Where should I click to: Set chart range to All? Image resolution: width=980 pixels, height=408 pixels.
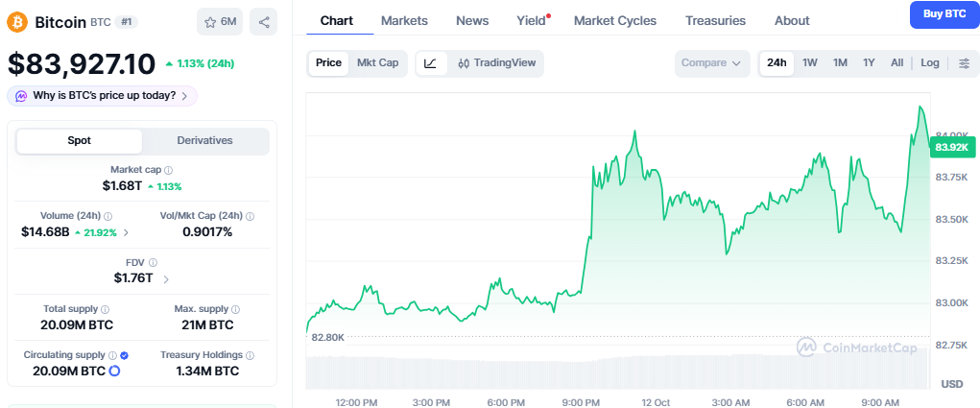point(896,63)
